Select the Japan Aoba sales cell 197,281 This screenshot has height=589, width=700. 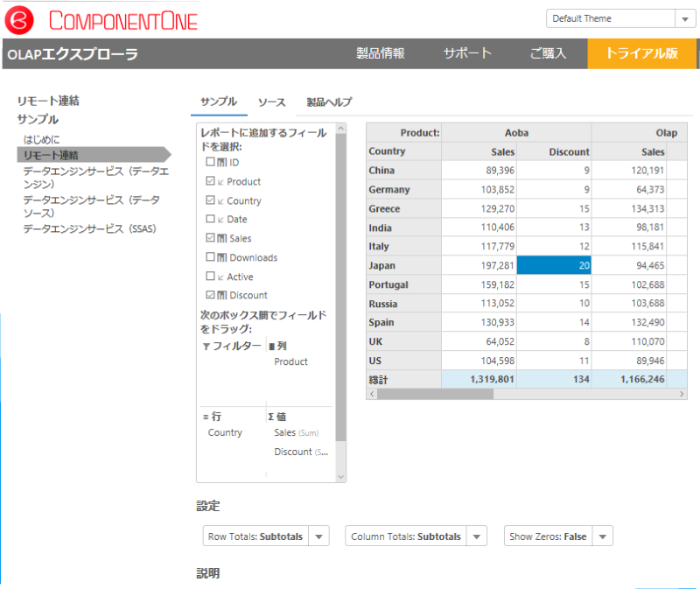(479, 265)
